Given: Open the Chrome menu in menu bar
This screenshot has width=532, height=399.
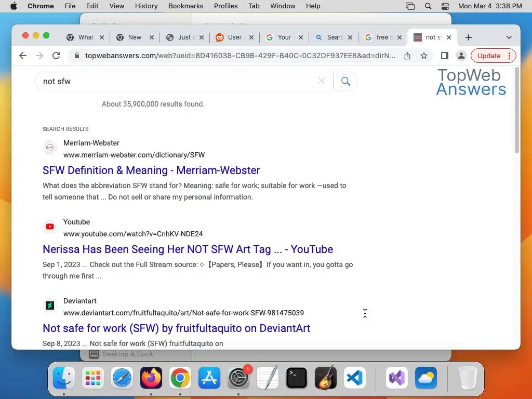Looking at the screenshot, I should coord(41,6).
